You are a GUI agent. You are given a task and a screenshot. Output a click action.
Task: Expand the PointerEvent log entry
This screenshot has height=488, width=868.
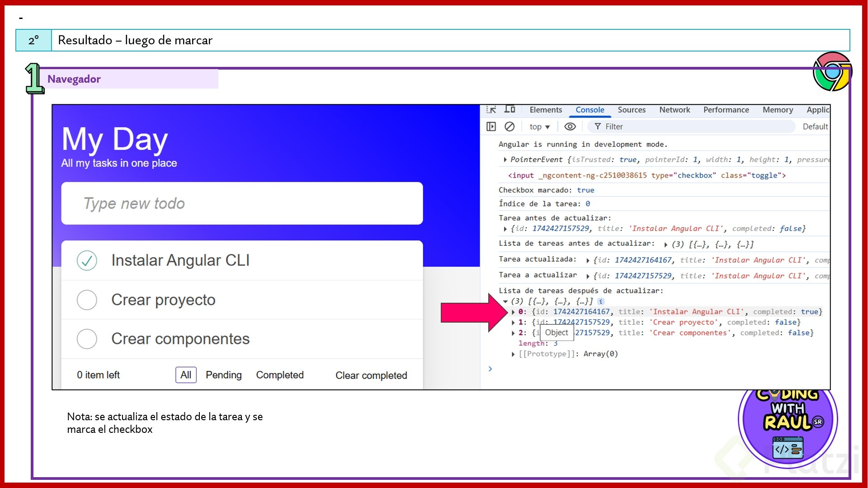[x=505, y=160]
